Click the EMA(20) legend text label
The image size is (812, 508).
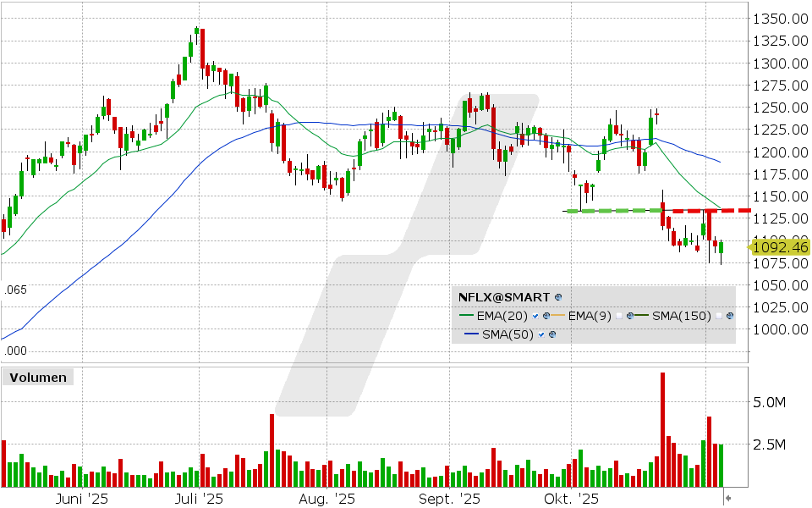click(x=502, y=317)
